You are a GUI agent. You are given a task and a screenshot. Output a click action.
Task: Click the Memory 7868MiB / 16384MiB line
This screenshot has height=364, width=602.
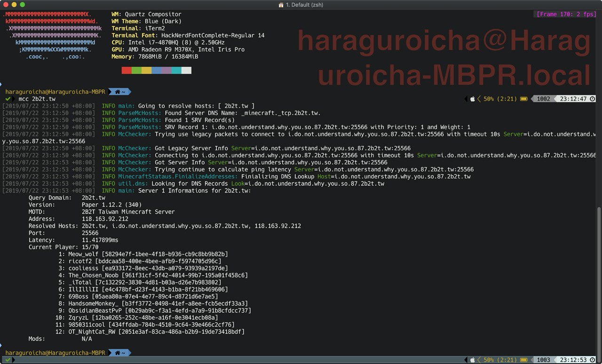tap(155, 56)
